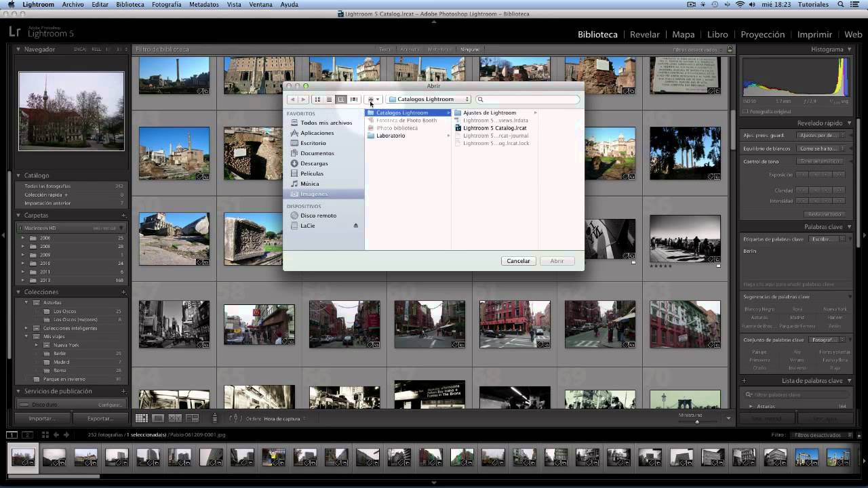Viewport: 868px width, 488px height.
Task: Click the Exportar button
Action: [x=100, y=419]
